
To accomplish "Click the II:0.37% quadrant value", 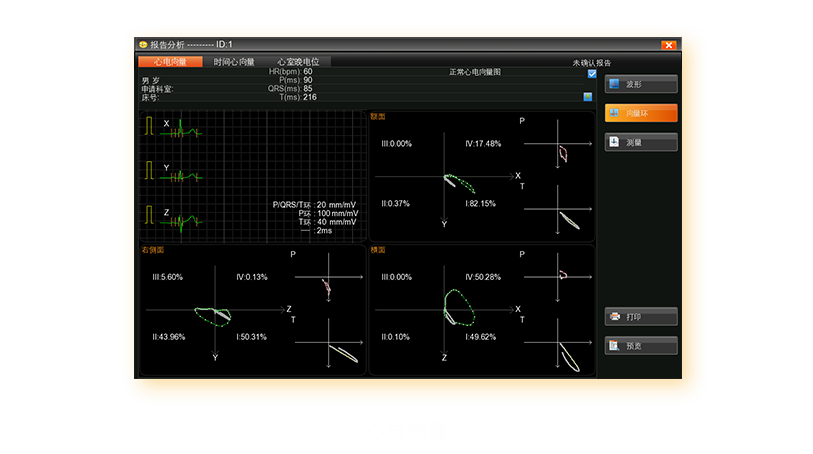I will (396, 204).
